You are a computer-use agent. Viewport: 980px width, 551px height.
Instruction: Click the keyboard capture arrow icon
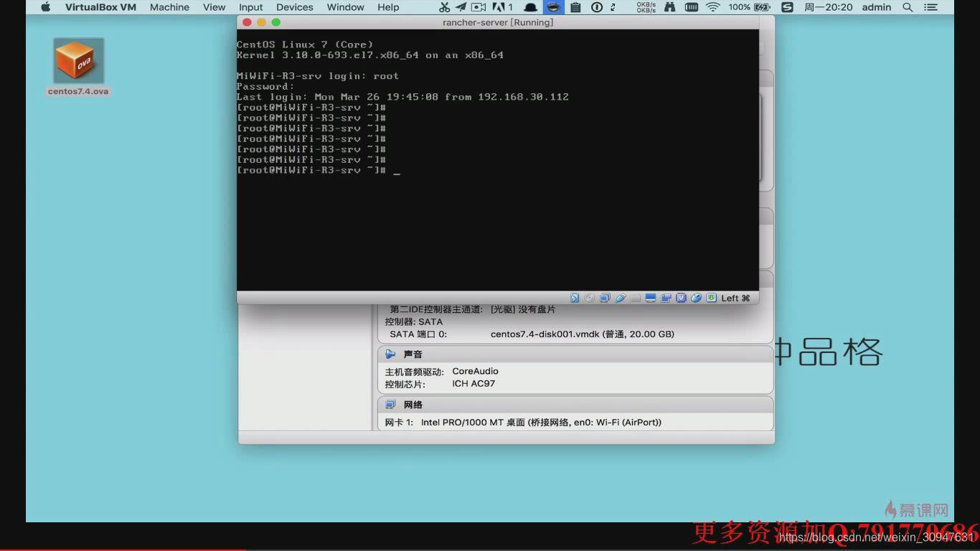coord(711,298)
